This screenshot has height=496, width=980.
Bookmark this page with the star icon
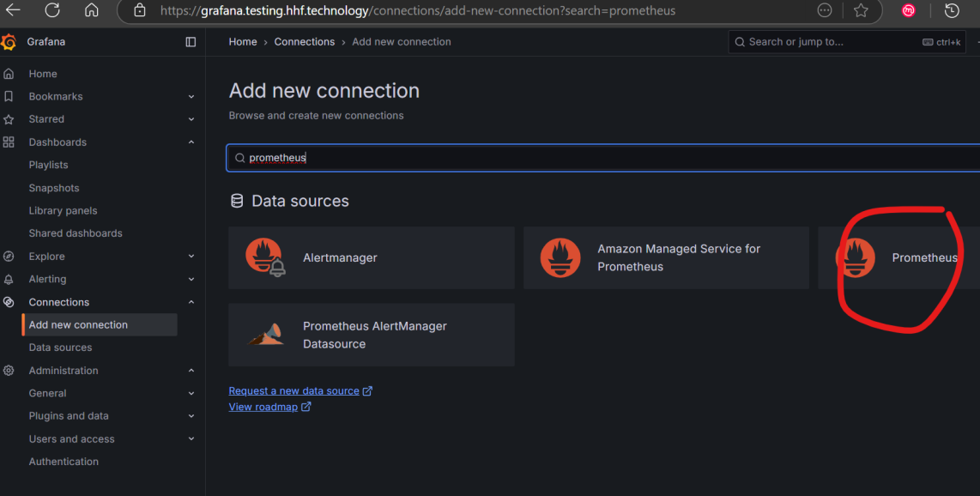(x=862, y=10)
